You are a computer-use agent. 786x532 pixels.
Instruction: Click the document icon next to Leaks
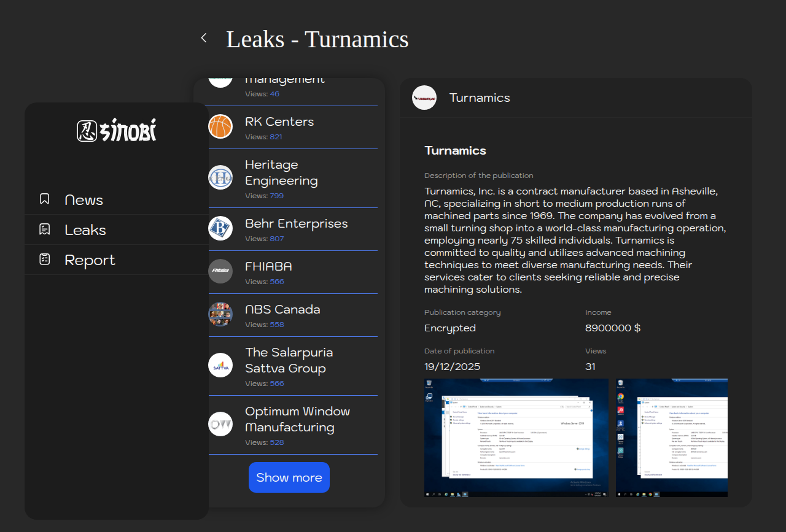45,229
